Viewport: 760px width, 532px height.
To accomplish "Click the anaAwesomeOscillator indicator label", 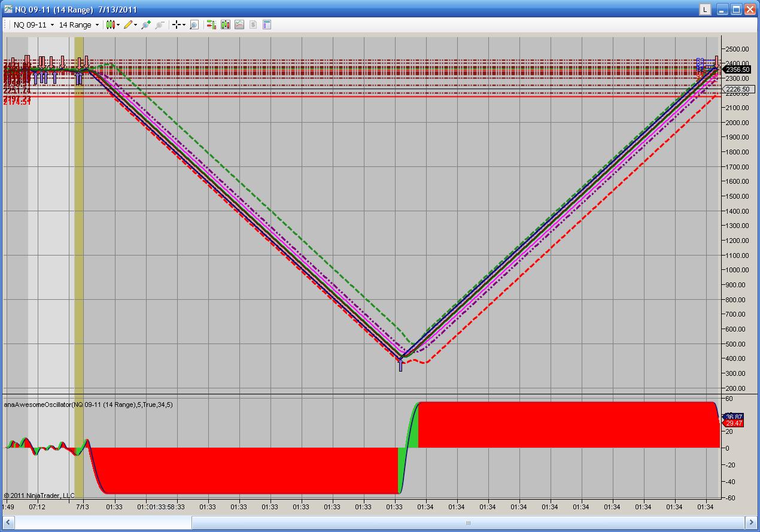I will [x=89, y=405].
